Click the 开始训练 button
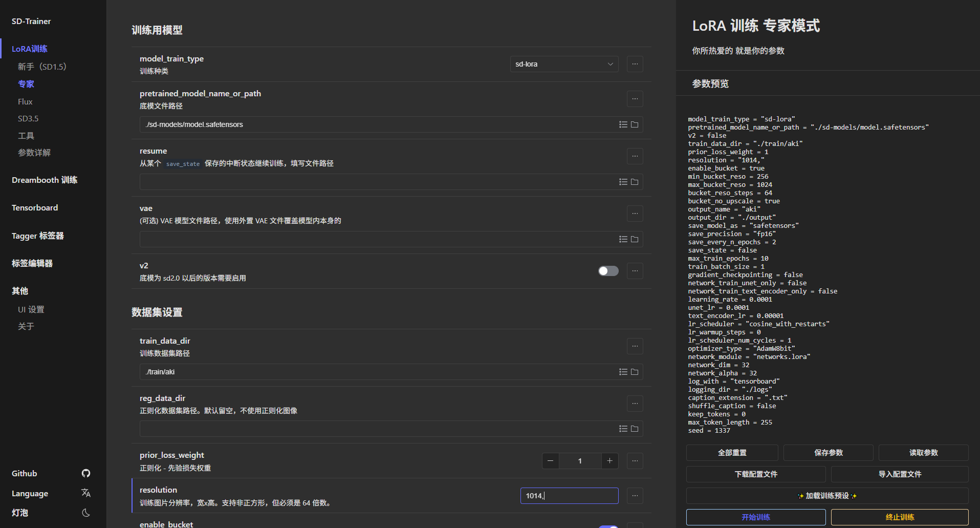Viewport: 980px width, 528px height. pos(755,517)
